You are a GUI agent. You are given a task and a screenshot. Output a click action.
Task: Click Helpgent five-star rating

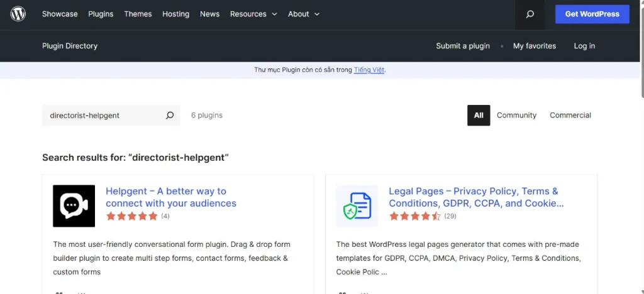tap(132, 216)
